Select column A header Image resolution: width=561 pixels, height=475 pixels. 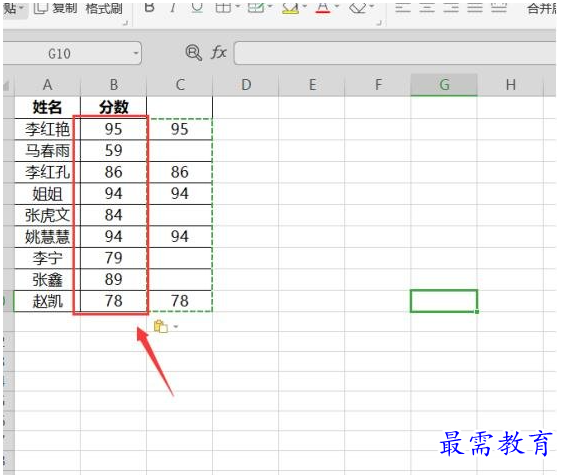point(48,85)
